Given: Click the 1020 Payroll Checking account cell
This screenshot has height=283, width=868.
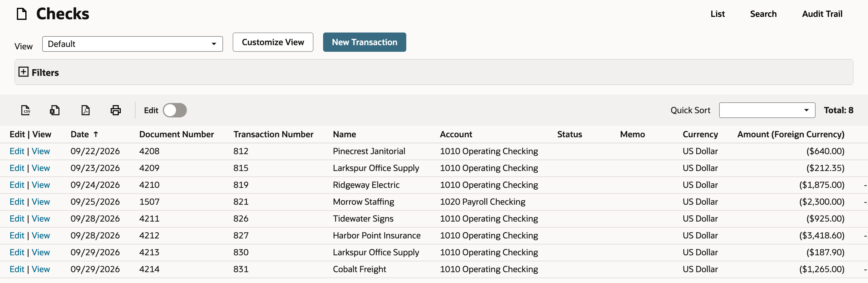Looking at the screenshot, I should (x=483, y=202).
